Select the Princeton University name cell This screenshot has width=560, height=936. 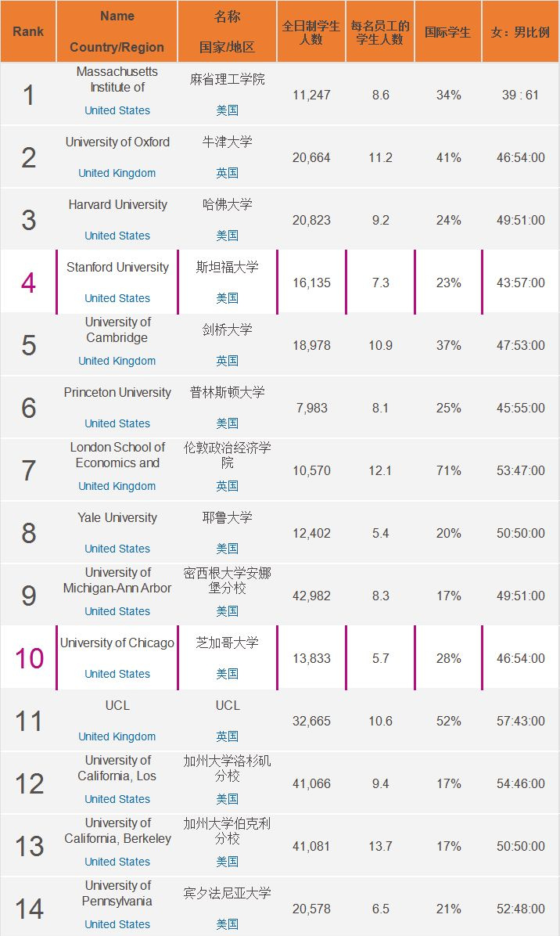pyautogui.click(x=117, y=393)
